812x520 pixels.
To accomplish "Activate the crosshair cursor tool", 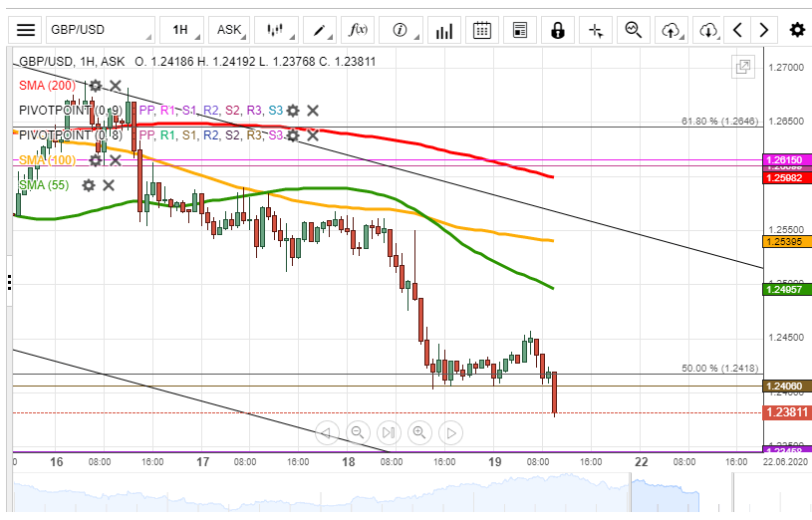I will coord(596,30).
